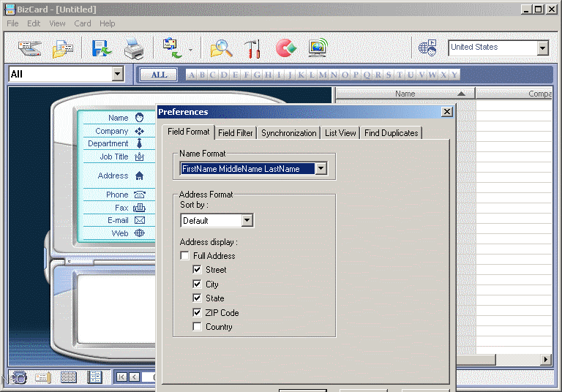Click the Web field globe icon
Viewport: 562px width, 392px height.
pyautogui.click(x=140, y=233)
